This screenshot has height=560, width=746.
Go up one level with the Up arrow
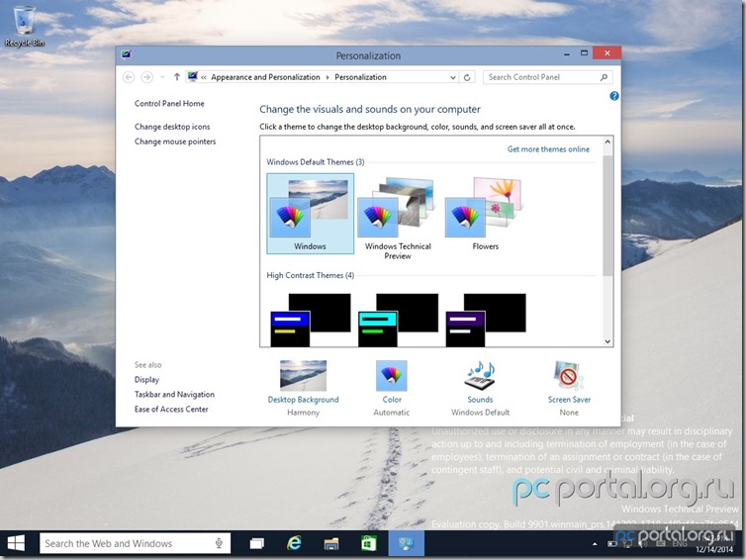[x=176, y=77]
